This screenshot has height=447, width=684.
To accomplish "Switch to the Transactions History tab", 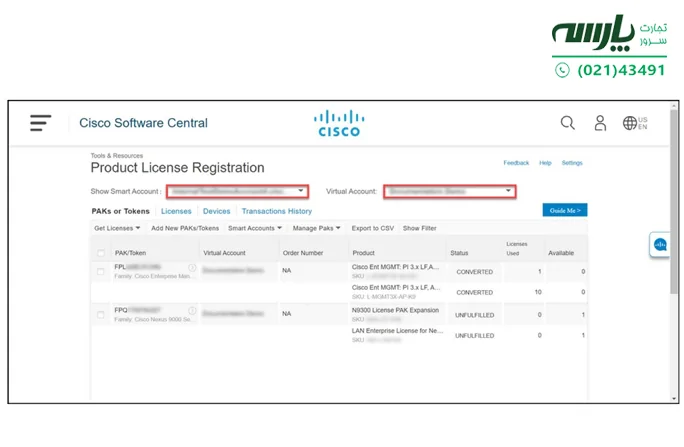I will [x=276, y=211].
